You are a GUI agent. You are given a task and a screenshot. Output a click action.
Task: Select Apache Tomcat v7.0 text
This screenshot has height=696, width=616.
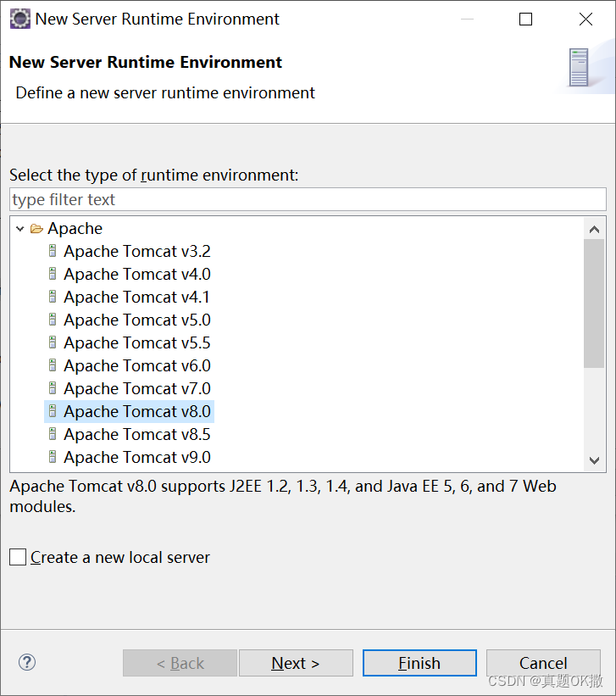point(137,389)
